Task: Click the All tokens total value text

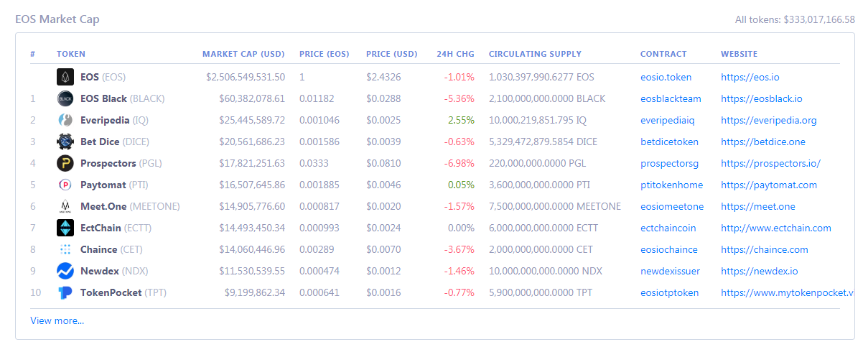Action: (x=795, y=19)
